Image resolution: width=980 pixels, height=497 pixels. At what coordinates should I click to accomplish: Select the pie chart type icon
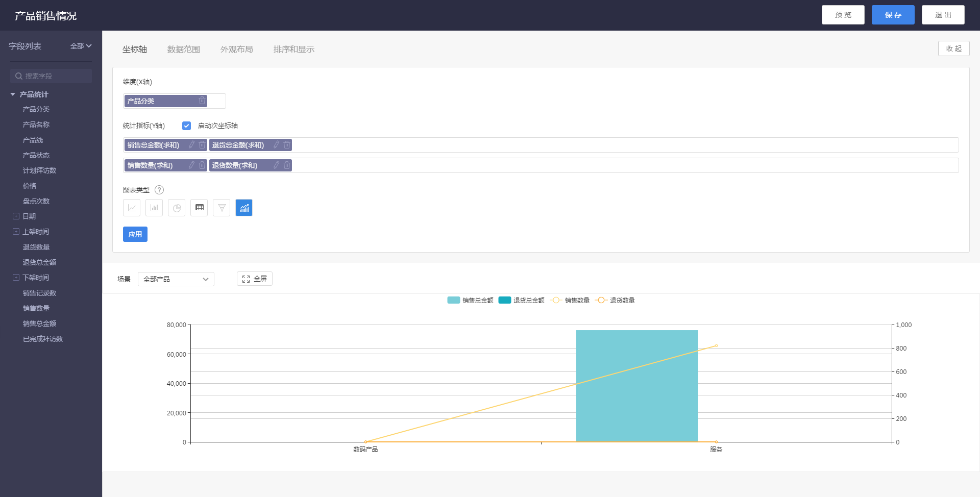[177, 208]
